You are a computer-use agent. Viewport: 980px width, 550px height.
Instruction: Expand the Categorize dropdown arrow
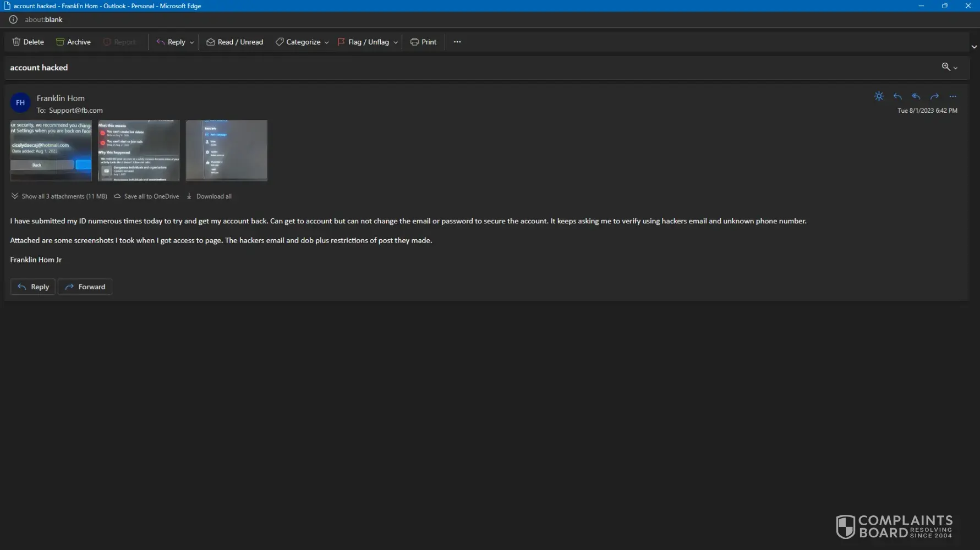click(326, 42)
